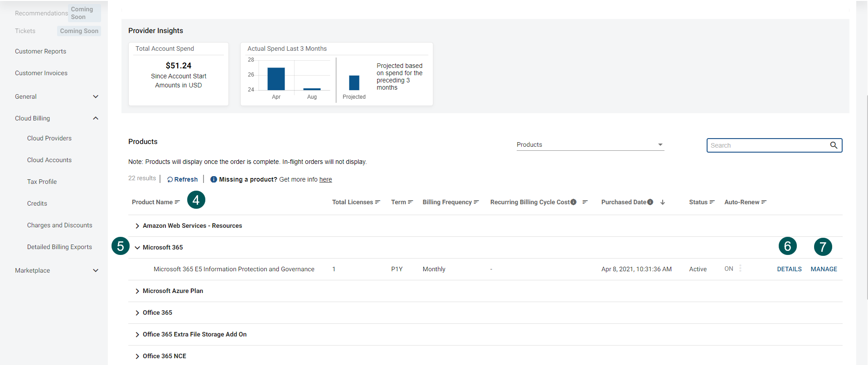Open Tax Profile page

point(42,182)
